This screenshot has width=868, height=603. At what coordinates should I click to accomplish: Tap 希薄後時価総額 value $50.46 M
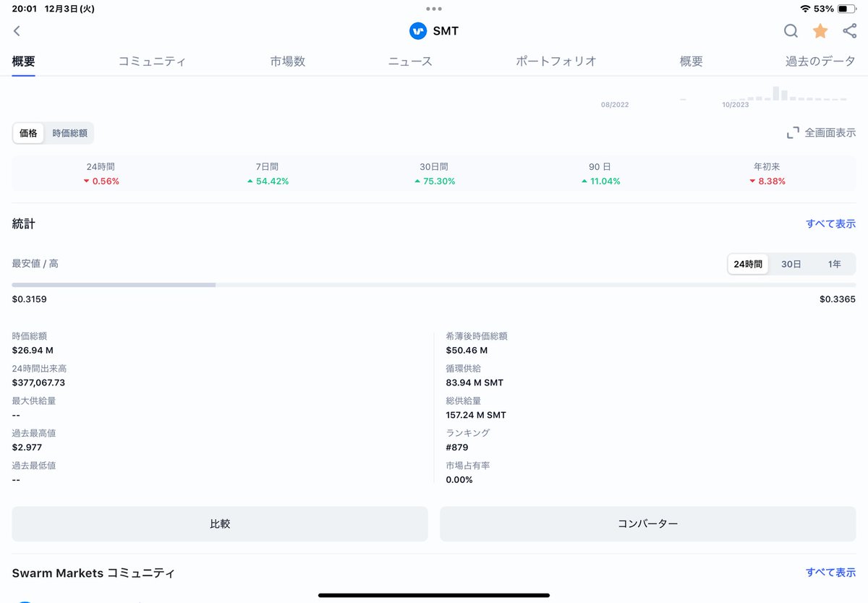point(467,351)
